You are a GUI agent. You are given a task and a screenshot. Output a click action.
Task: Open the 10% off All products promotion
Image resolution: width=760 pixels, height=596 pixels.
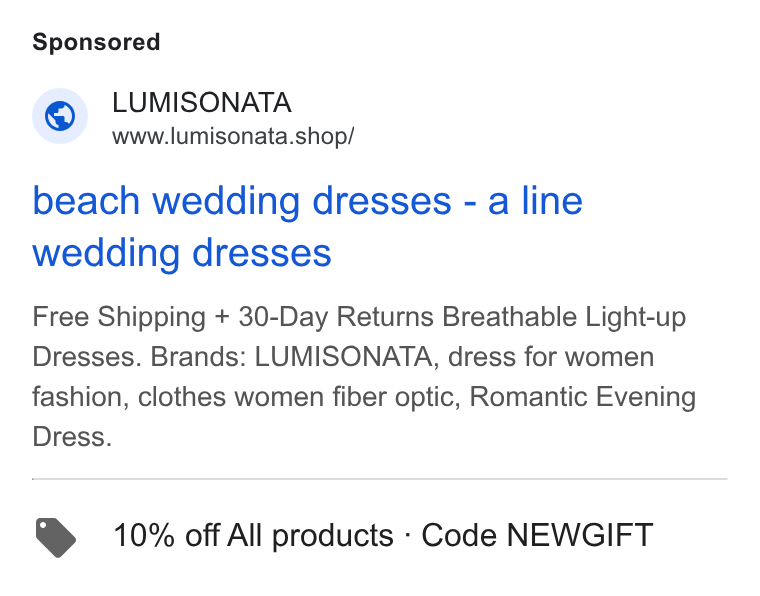pos(253,535)
